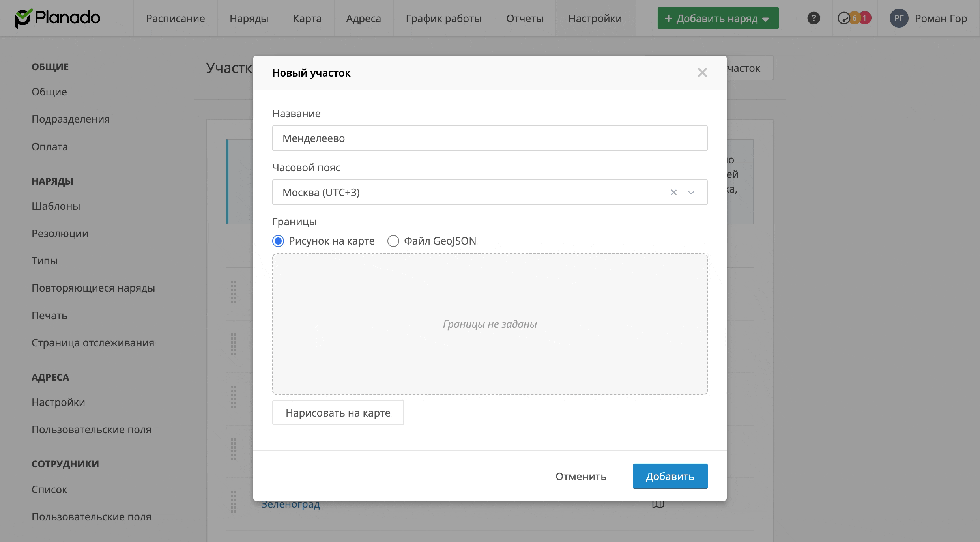The image size is (980, 542).
Task: Go to the Расписание tab
Action: point(176,18)
